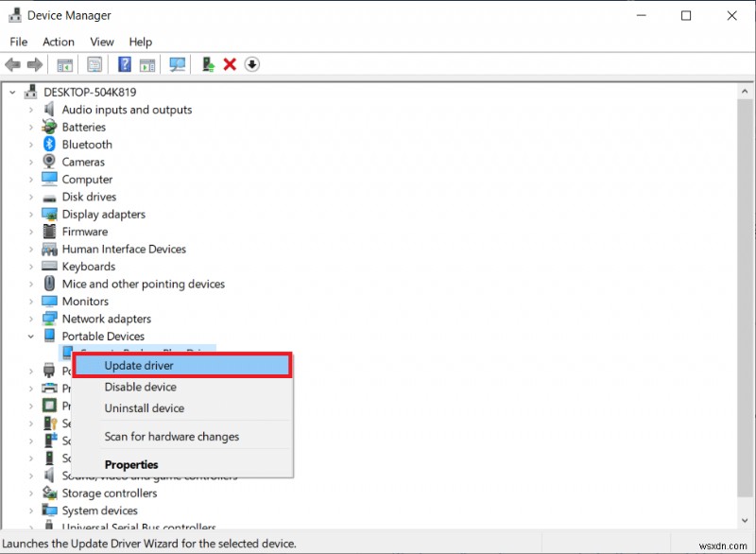Select the Audio inputs and outputs speaker icon
The height and width of the screenshot is (554, 756).
49,109
